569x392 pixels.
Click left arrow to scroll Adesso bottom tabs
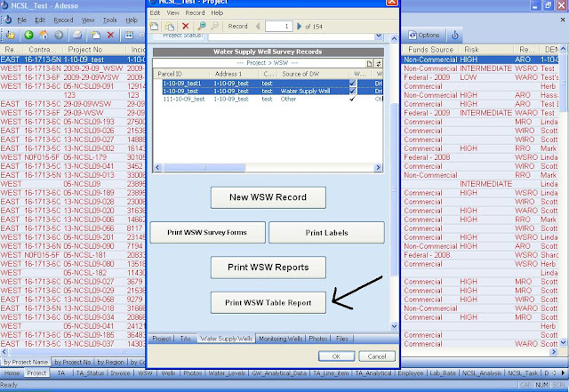pos(554,372)
